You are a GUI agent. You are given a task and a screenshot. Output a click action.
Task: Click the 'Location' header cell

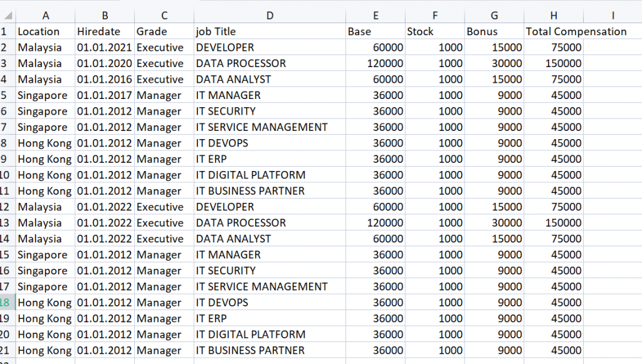pos(45,32)
